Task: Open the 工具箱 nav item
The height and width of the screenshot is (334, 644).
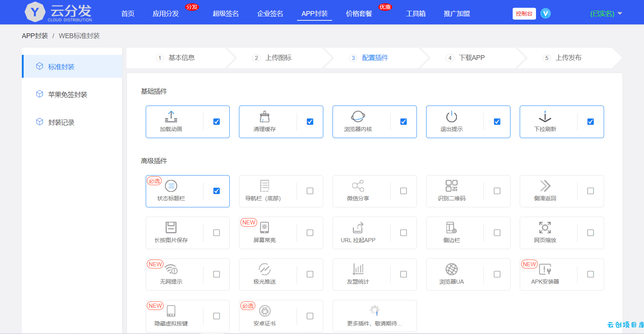Action: 416,14
